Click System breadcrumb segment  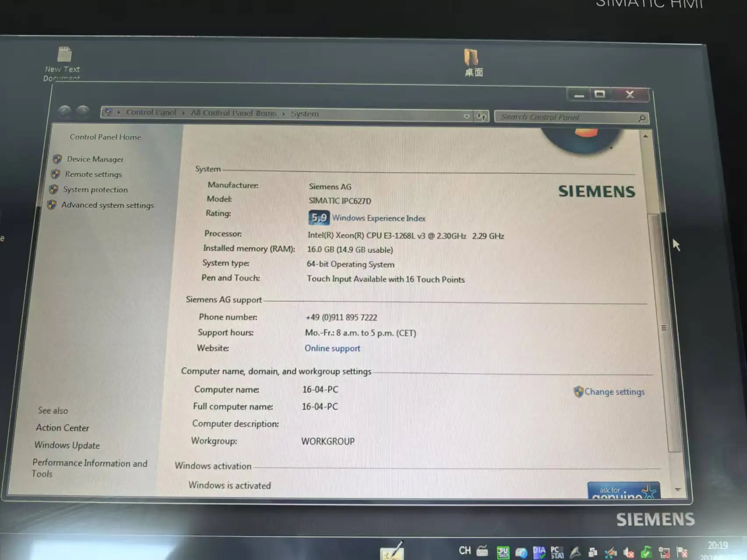[x=305, y=114]
